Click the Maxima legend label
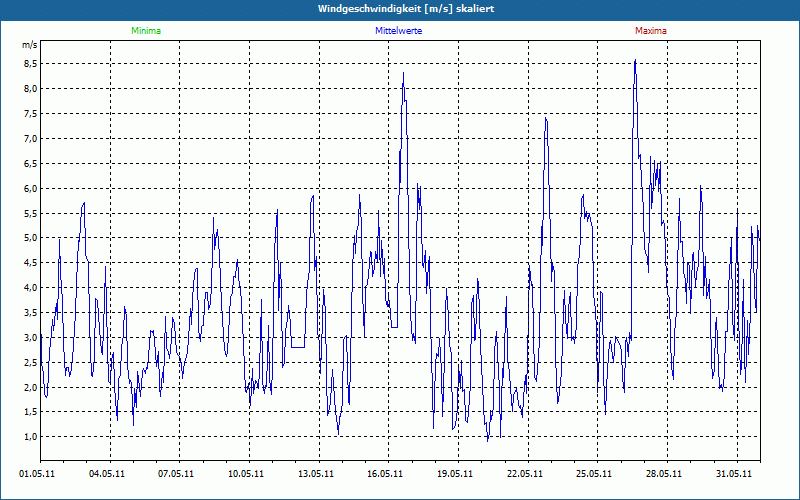This screenshot has height=500, width=800. click(x=651, y=31)
